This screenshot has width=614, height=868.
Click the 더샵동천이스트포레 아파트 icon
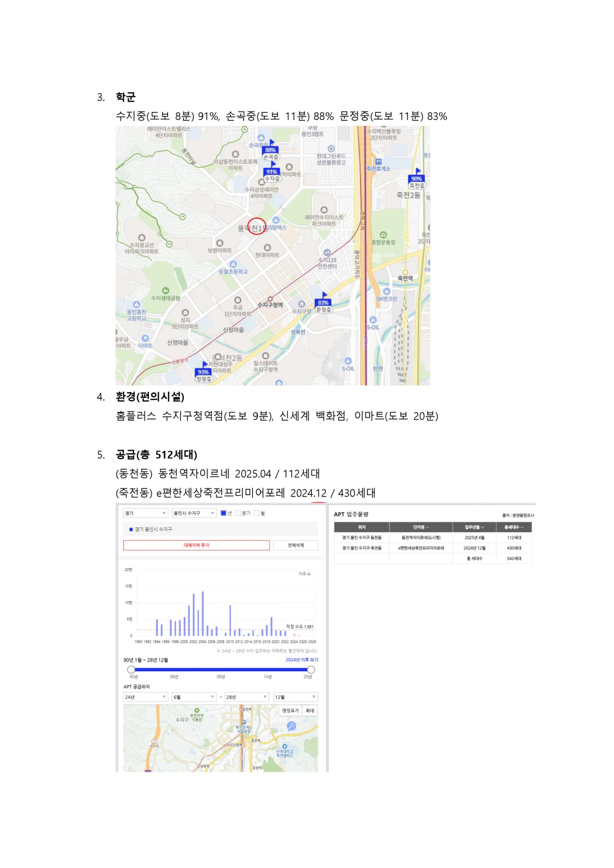click(x=235, y=154)
